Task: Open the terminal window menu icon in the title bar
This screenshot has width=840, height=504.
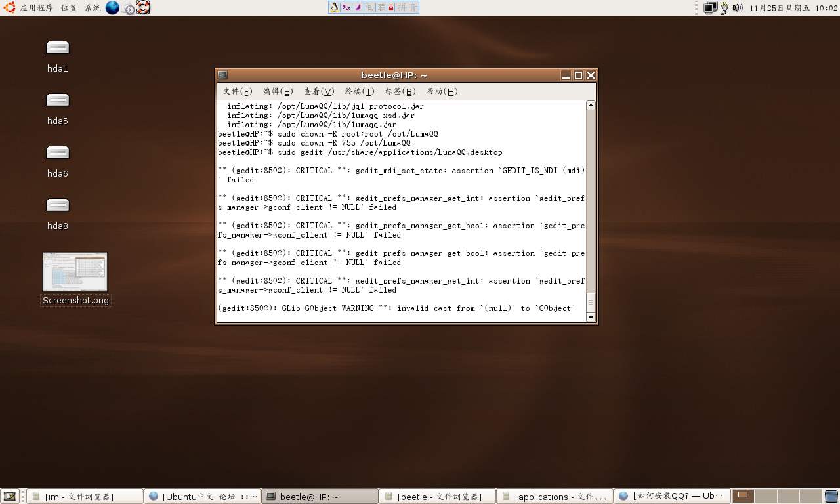Action: click(x=223, y=75)
